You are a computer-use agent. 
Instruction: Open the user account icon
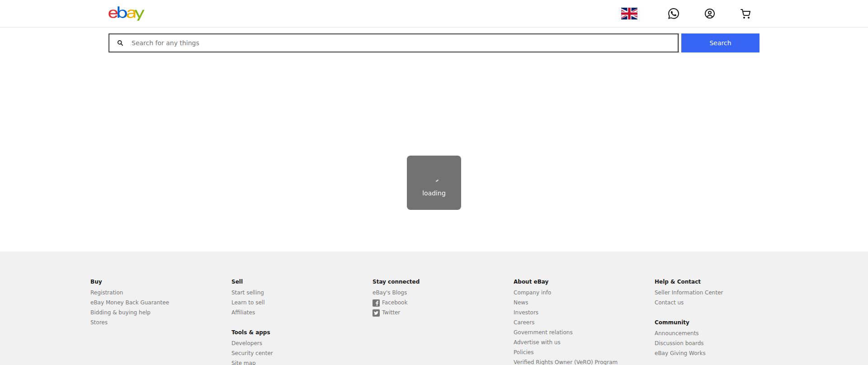tap(709, 14)
